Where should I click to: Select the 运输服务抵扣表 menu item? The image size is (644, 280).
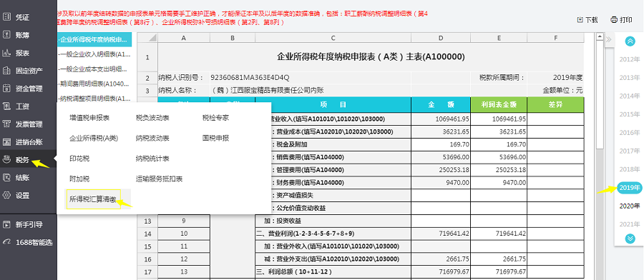160,179
